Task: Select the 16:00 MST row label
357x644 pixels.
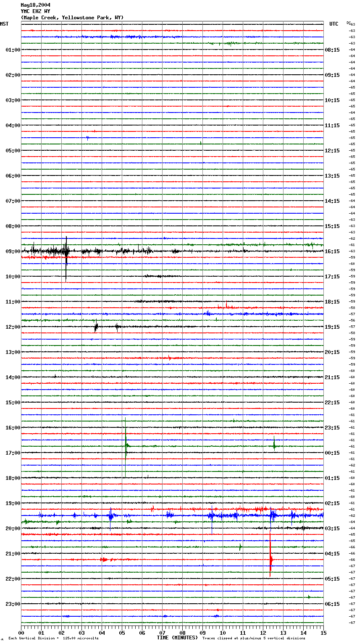Action: (13, 428)
